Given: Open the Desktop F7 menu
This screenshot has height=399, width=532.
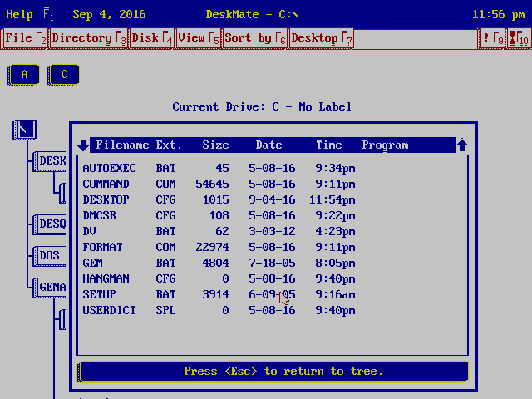Looking at the screenshot, I should (x=322, y=38).
